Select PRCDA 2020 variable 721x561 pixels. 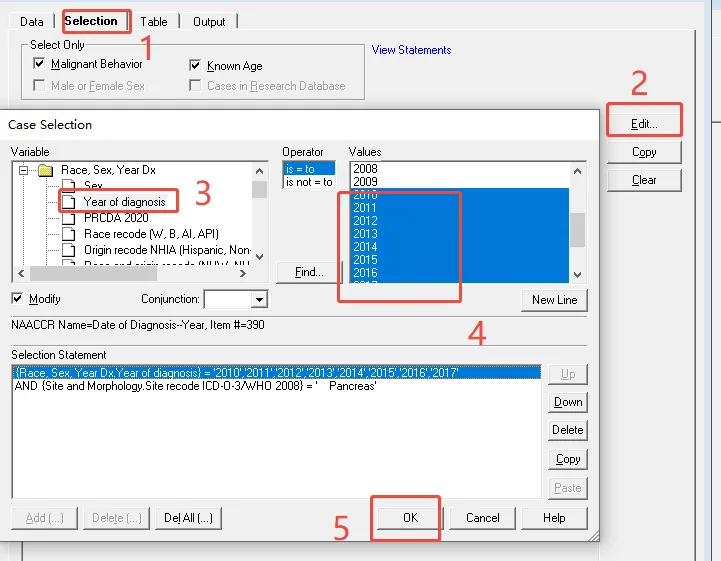pos(116,218)
